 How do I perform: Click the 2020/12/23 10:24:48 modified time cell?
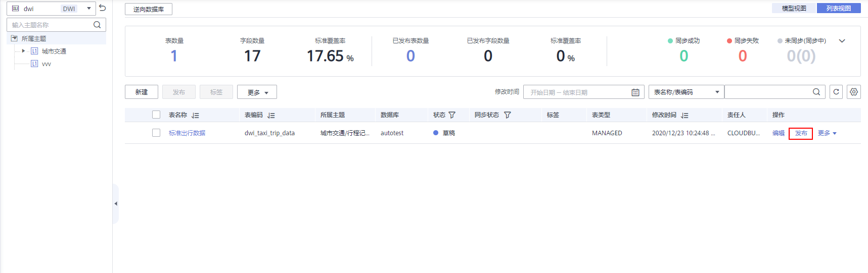point(683,133)
